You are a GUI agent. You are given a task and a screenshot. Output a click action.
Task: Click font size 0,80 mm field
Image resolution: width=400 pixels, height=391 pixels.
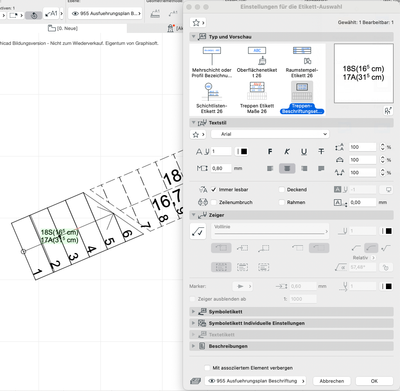[x=221, y=168]
